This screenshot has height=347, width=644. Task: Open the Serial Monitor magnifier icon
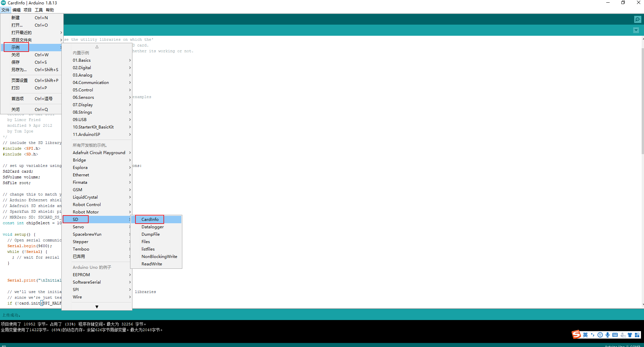[637, 19]
